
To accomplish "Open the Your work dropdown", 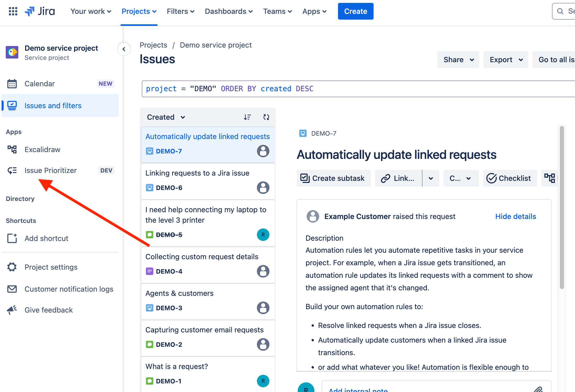I will (x=91, y=11).
